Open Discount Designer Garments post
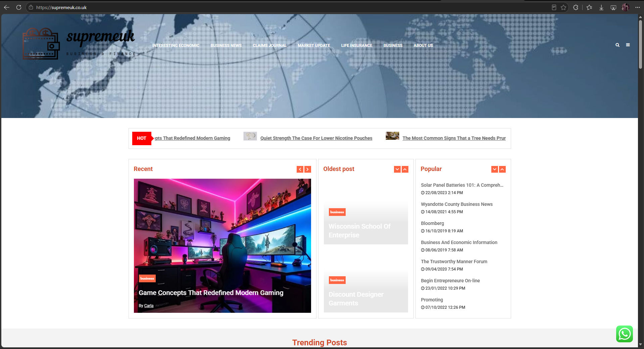The width and height of the screenshot is (644, 349). pos(356,299)
